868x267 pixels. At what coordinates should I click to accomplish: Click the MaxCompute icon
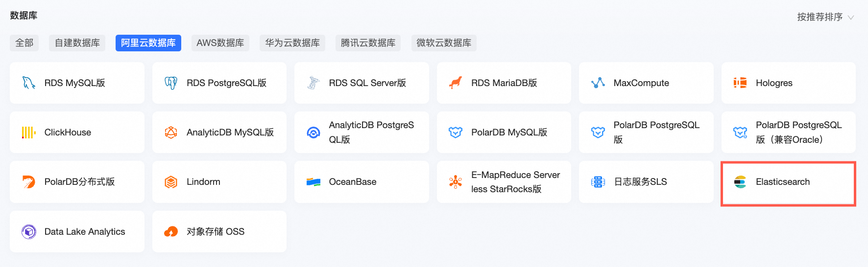tap(598, 83)
